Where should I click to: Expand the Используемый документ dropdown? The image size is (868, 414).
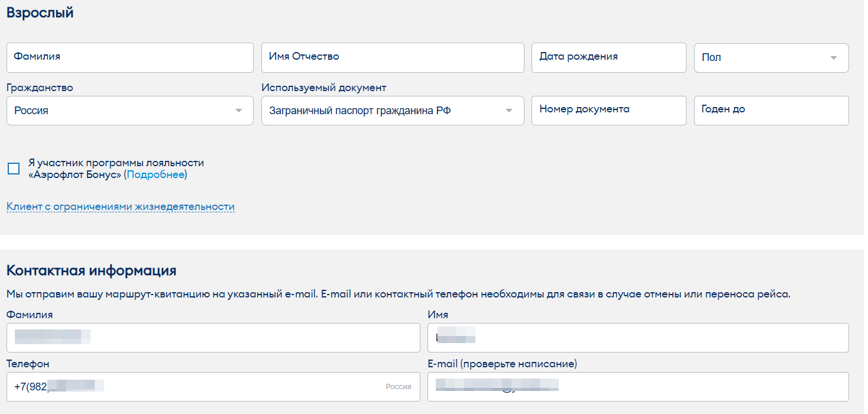[x=384, y=111]
